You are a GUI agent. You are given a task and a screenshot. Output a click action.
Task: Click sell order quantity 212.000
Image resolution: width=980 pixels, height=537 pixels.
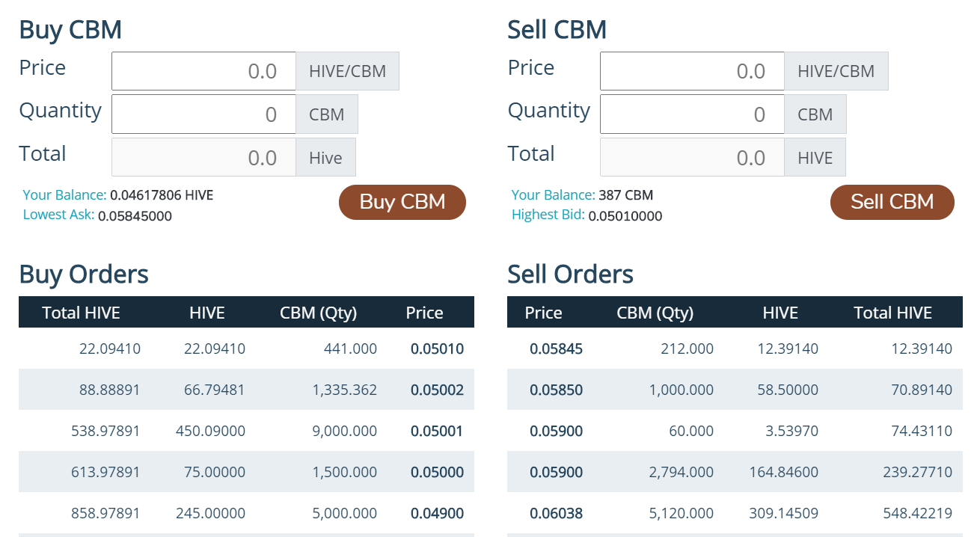(687, 349)
